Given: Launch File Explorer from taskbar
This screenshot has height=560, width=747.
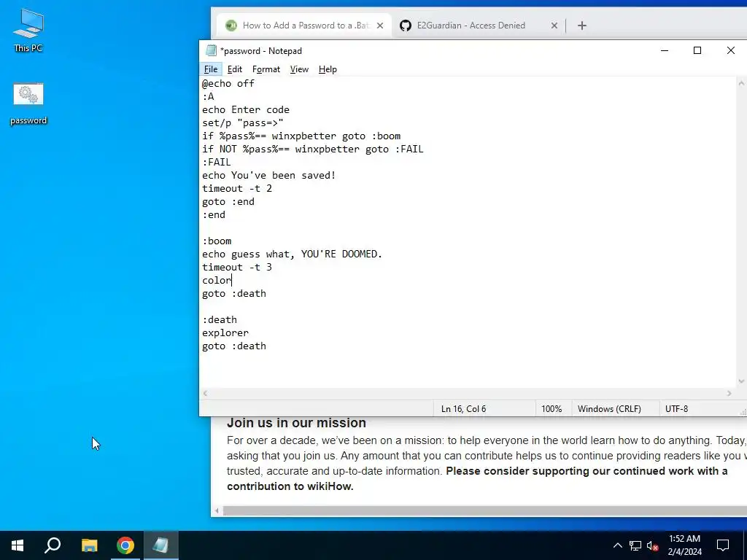Looking at the screenshot, I should (89, 545).
